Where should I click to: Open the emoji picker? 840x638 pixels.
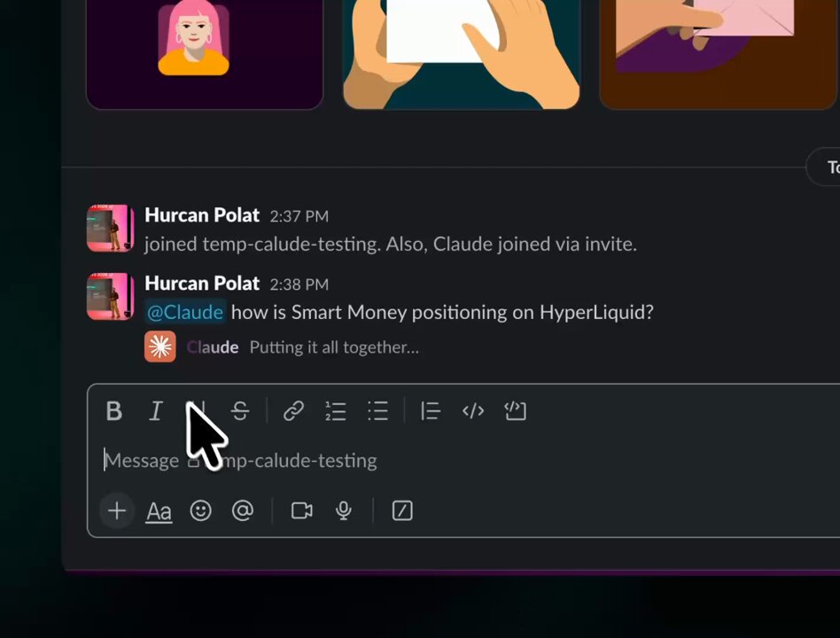click(201, 510)
